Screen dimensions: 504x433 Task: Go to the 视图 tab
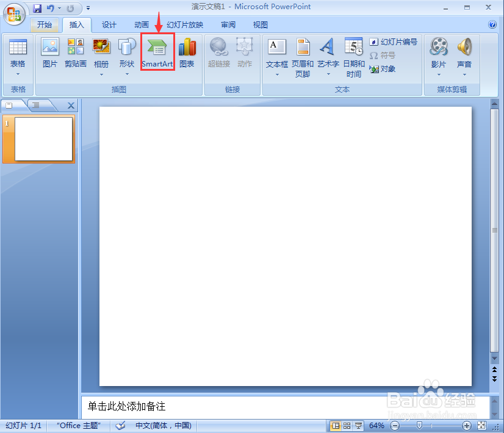pyautogui.click(x=261, y=25)
